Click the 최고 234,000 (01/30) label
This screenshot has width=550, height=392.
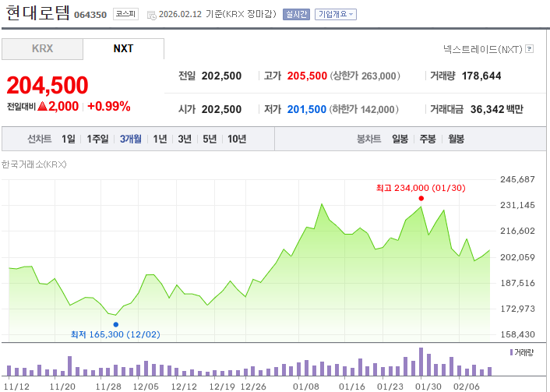421,188
